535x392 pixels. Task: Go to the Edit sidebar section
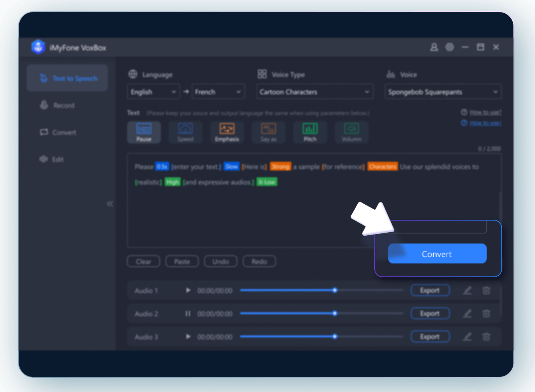click(52, 159)
